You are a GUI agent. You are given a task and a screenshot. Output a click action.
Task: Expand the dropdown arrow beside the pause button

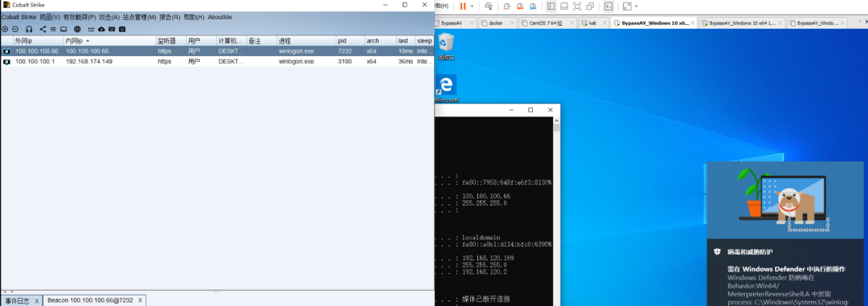[473, 6]
